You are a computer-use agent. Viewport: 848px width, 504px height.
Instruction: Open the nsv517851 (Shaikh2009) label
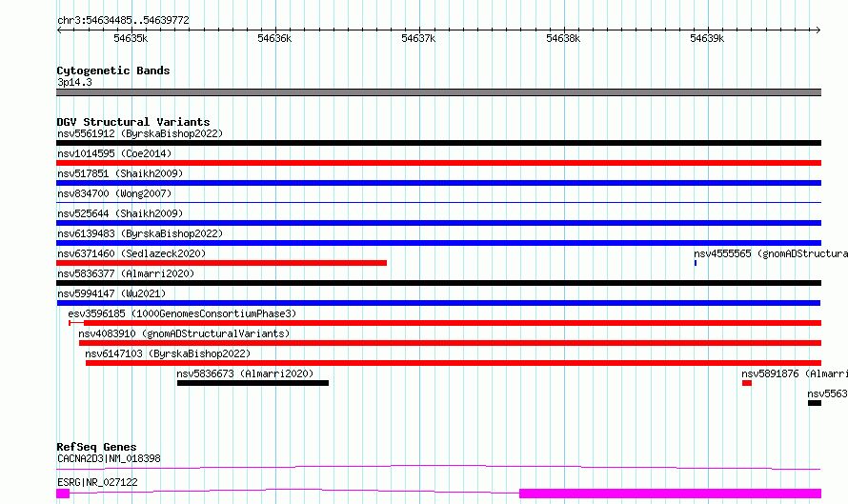click(x=120, y=173)
